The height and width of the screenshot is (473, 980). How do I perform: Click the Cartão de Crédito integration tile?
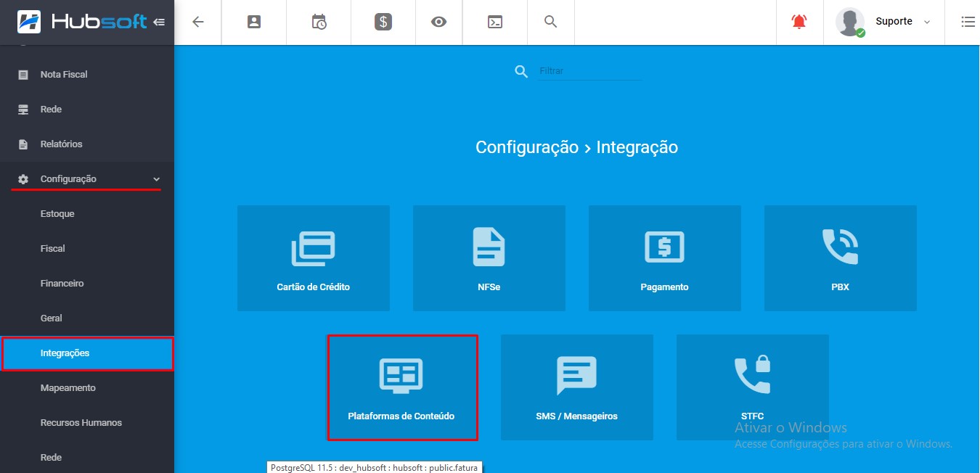[314, 258]
